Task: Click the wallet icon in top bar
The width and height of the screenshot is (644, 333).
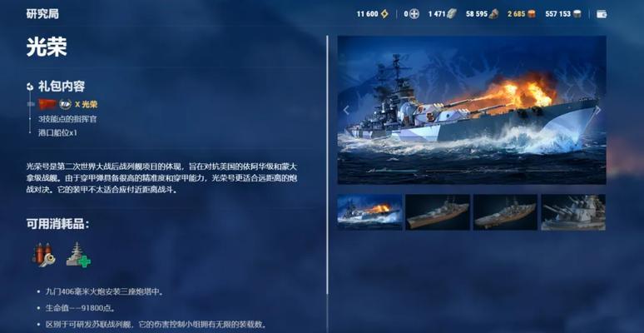Action: click(x=602, y=14)
